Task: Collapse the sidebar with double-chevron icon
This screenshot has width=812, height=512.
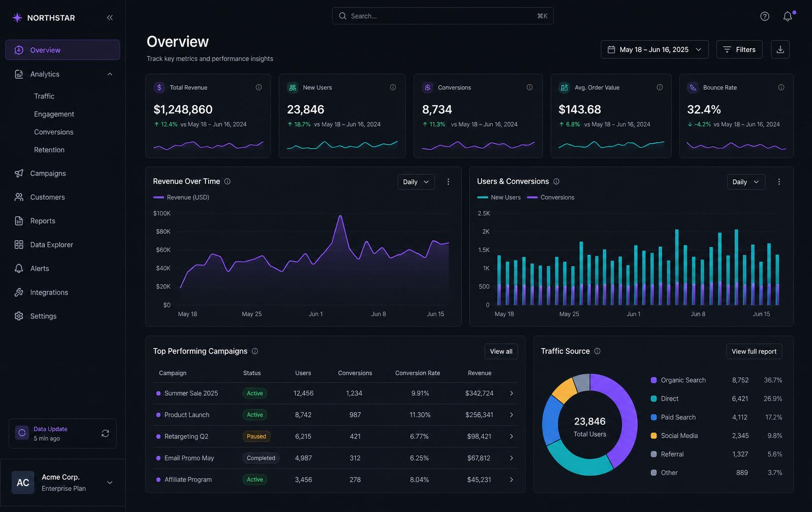Action: (x=110, y=18)
